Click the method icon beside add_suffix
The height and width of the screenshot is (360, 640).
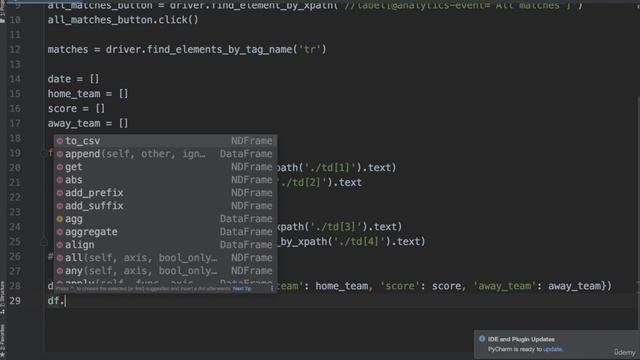[60, 206]
